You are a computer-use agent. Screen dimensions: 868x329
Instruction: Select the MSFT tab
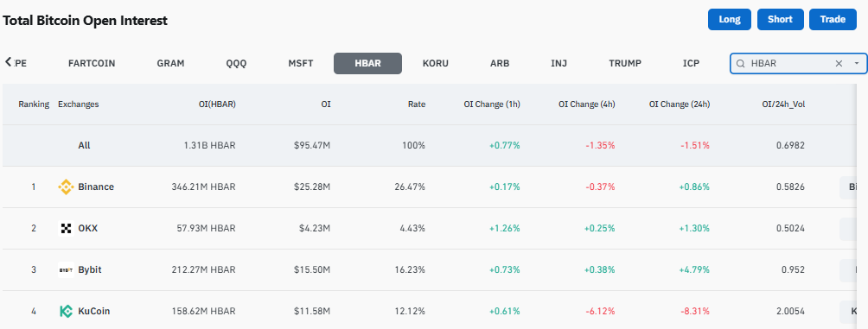click(301, 63)
